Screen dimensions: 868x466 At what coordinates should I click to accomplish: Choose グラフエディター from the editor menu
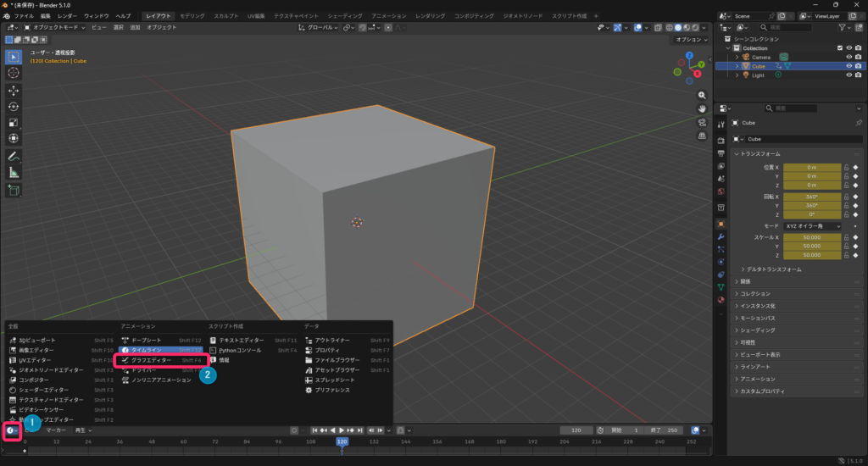[151, 360]
